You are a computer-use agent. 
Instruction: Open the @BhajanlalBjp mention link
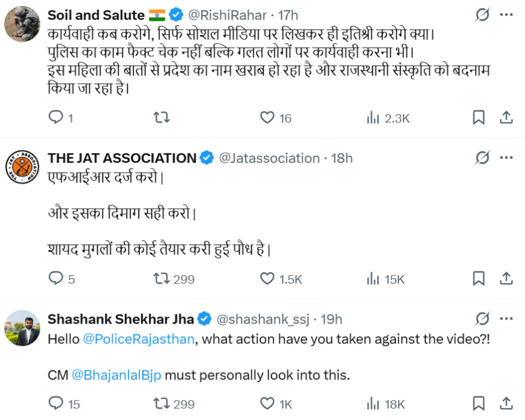click(116, 375)
